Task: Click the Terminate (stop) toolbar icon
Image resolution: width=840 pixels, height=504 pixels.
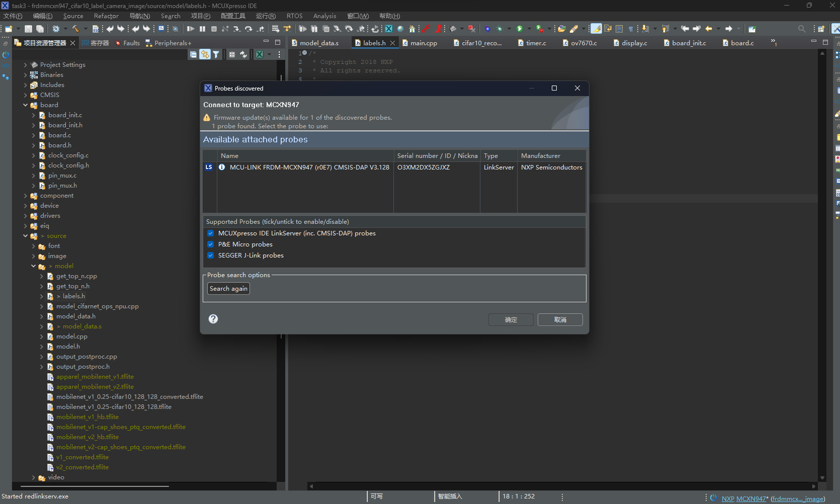Action: coord(214,29)
